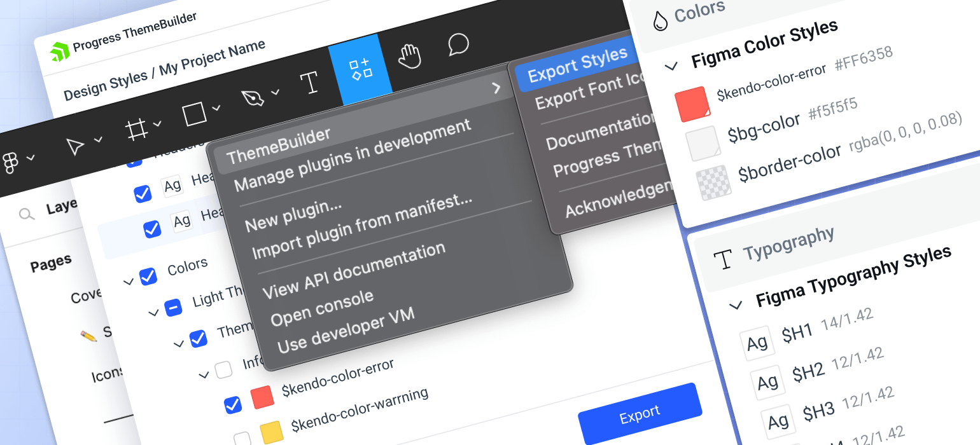This screenshot has width=980, height=445.
Task: Select the Text tool
Action: [309, 83]
